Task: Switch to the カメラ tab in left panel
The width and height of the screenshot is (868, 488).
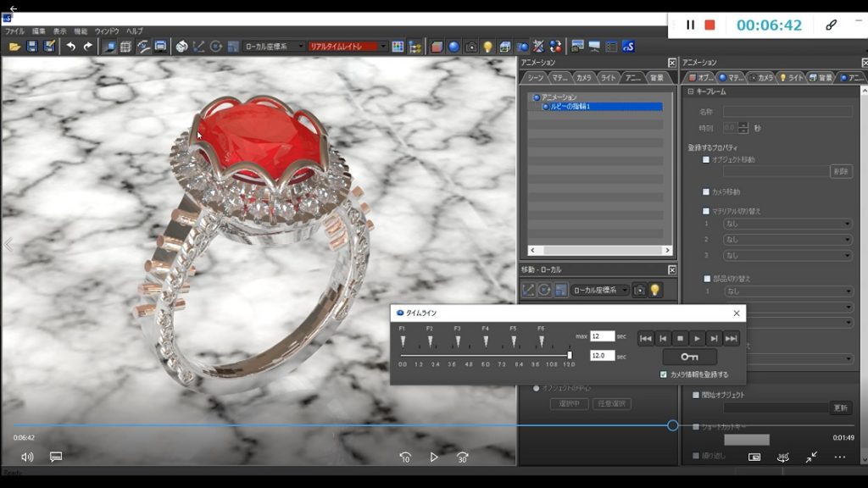Action: click(x=583, y=77)
